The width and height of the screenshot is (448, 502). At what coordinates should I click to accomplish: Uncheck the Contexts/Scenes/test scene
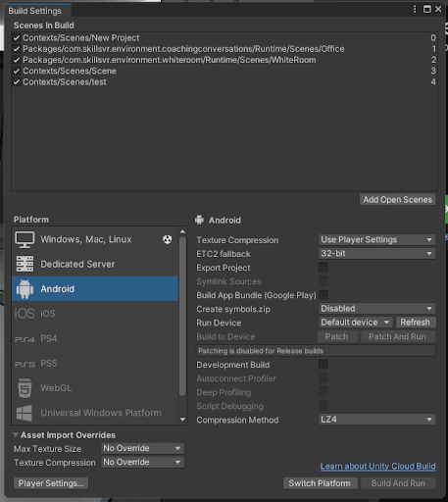(x=17, y=82)
